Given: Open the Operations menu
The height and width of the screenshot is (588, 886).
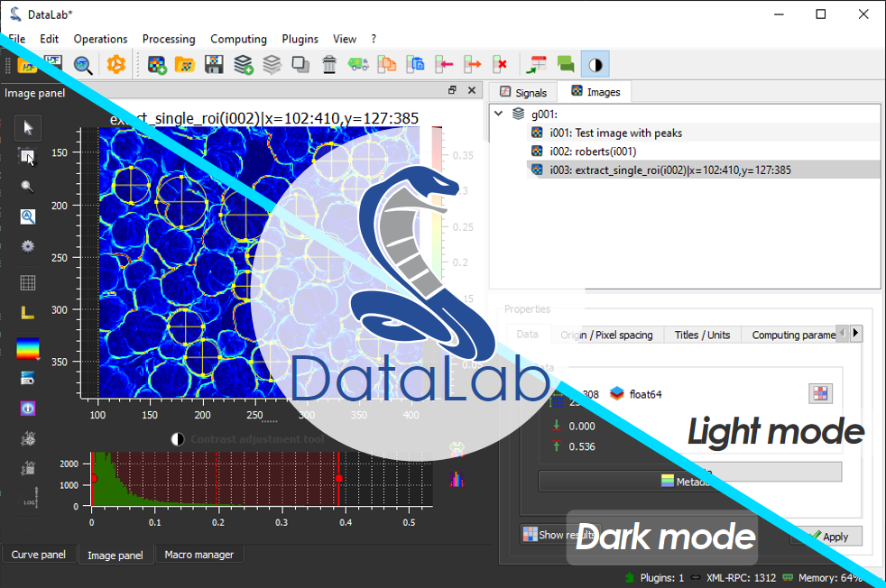Looking at the screenshot, I should point(100,39).
